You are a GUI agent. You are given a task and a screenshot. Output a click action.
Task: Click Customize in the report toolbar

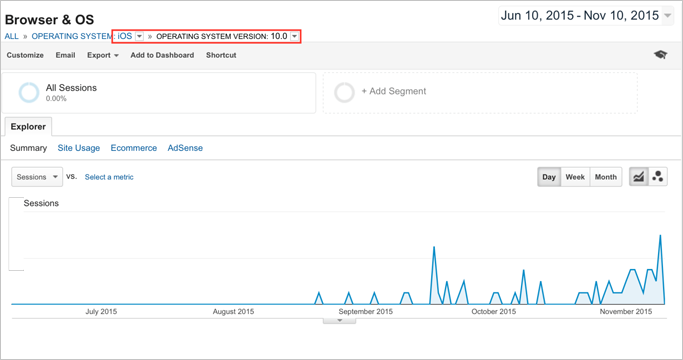(25, 55)
